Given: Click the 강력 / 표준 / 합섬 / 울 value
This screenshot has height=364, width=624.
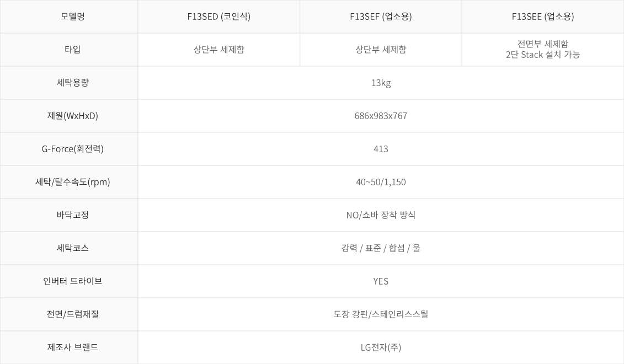Looking at the screenshot, I should pyautogui.click(x=381, y=248).
